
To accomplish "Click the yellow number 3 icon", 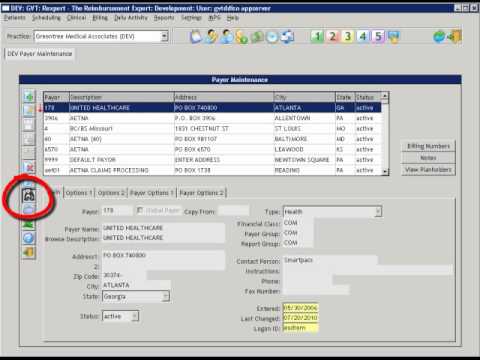I will coord(348,36).
